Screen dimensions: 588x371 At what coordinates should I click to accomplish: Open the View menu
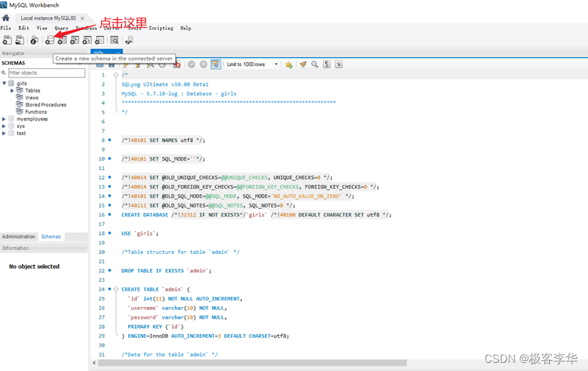pos(42,28)
